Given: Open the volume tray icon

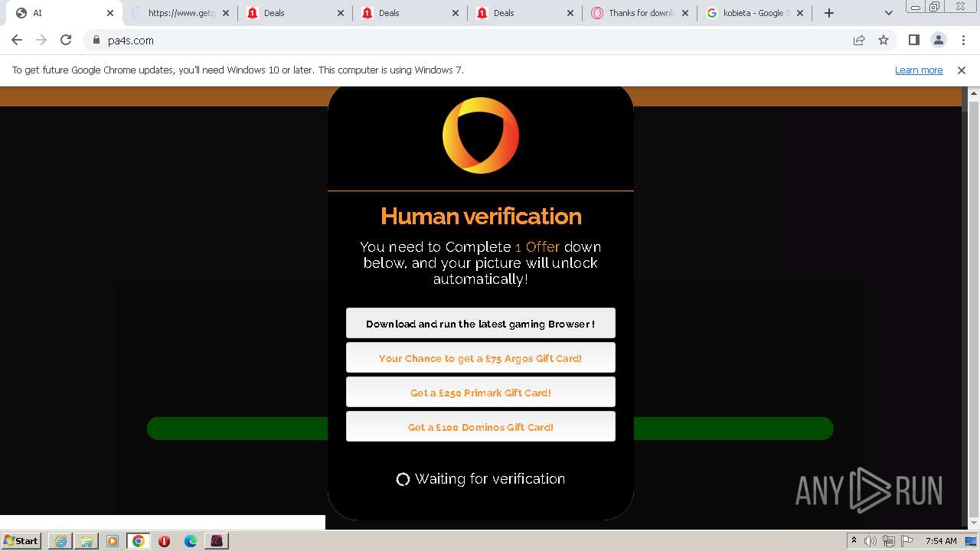Looking at the screenshot, I should pos(871,541).
